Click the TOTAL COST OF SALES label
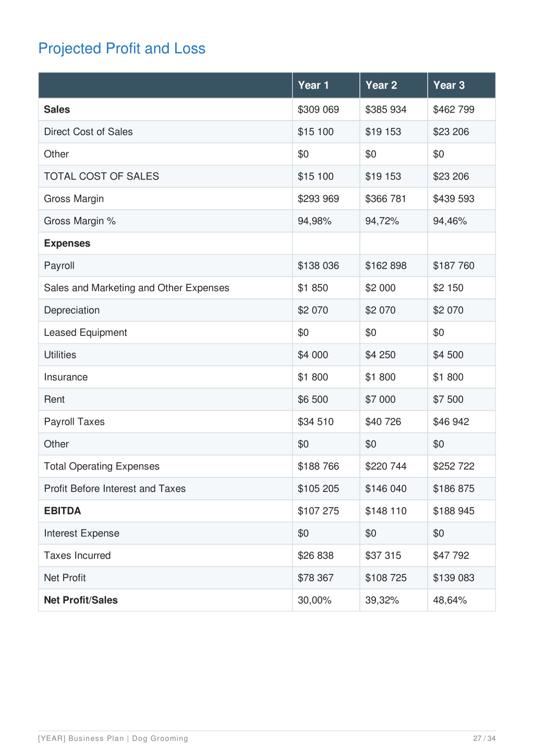Viewport: 534px width, 756px height. click(x=102, y=176)
